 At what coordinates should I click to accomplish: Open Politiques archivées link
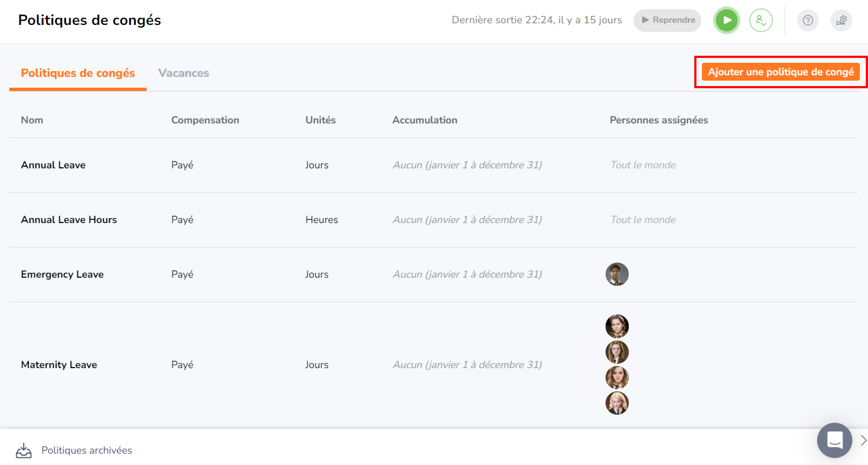(87, 450)
